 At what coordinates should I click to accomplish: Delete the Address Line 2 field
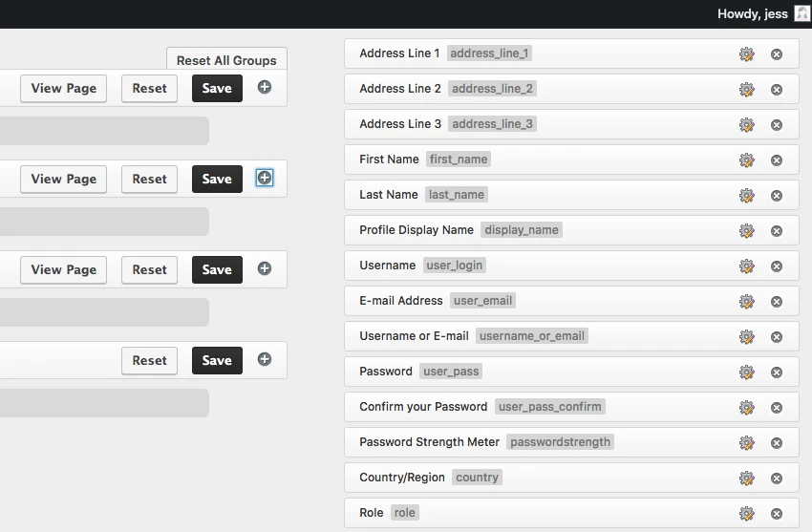(x=777, y=90)
